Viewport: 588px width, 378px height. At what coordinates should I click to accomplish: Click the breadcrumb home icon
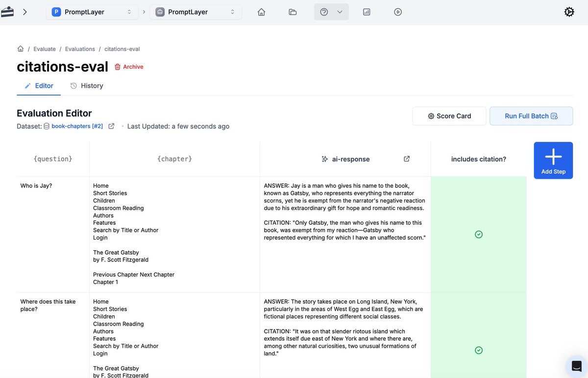(x=21, y=49)
